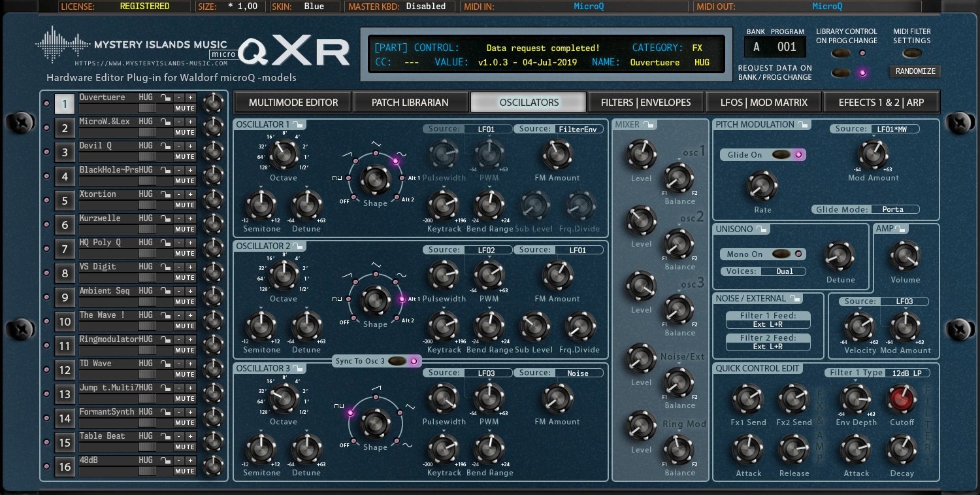Click the plus button on MicroW.&Lex part
Viewport: 980px width, 495px height.
click(190, 122)
